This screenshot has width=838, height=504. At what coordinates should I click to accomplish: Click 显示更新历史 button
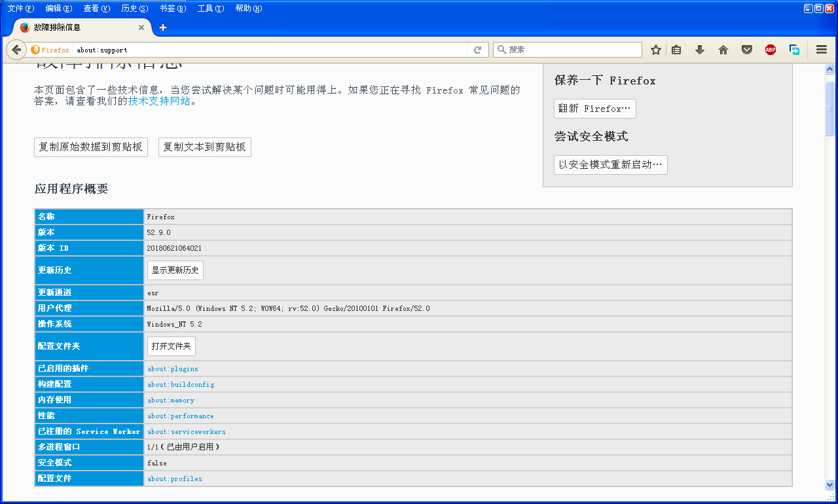tap(175, 270)
